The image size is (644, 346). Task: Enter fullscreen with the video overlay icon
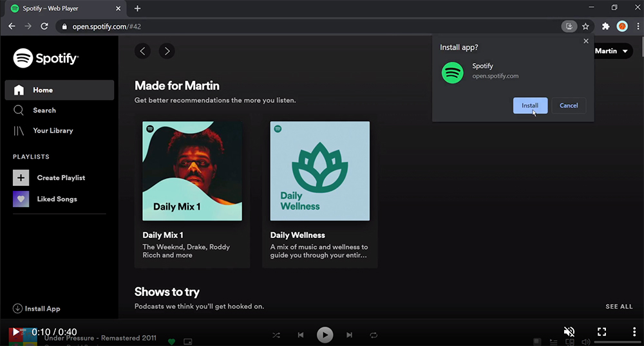pyautogui.click(x=601, y=331)
